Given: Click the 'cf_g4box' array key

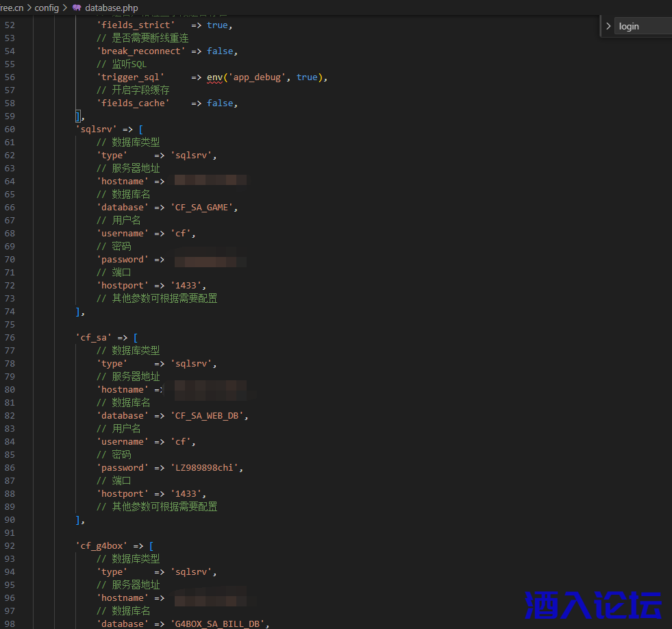Looking at the screenshot, I should [x=101, y=545].
